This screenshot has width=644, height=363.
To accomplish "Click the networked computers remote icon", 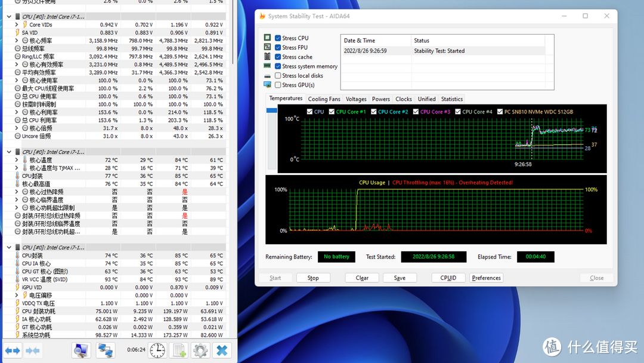I will click(x=106, y=350).
